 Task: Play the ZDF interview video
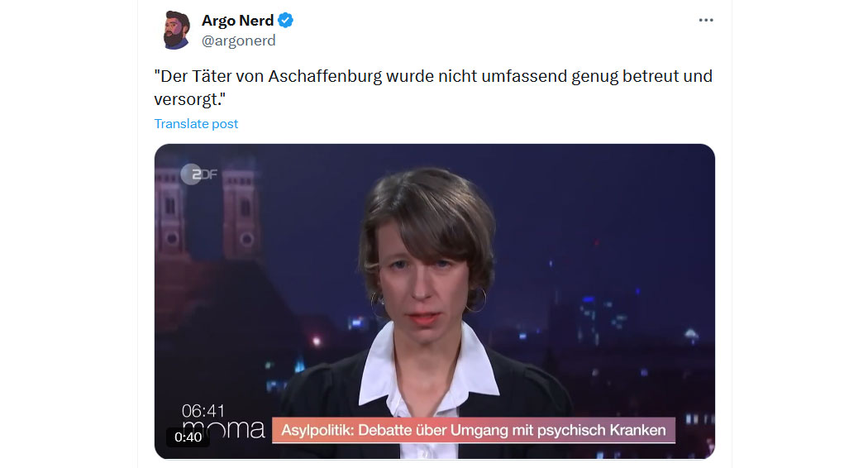point(435,301)
